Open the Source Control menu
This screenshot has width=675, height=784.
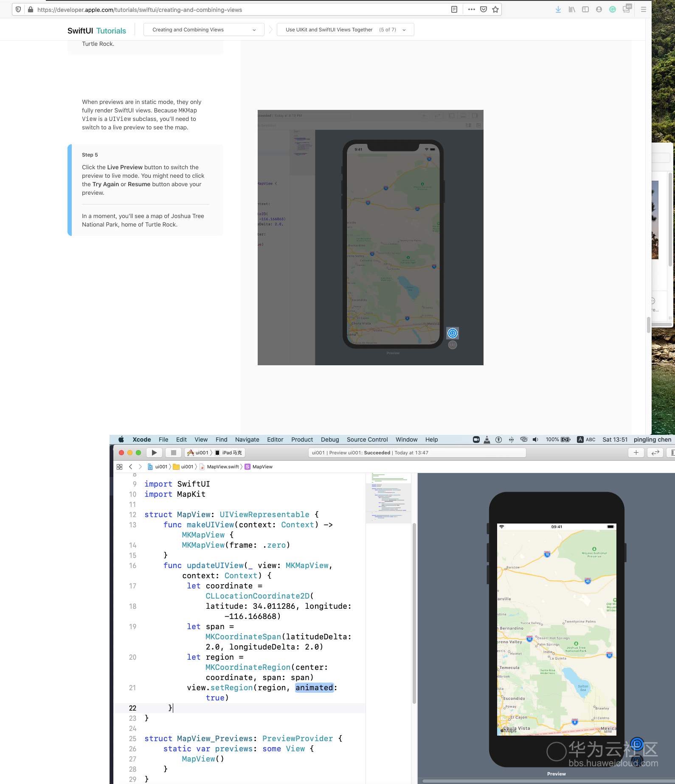click(x=367, y=440)
